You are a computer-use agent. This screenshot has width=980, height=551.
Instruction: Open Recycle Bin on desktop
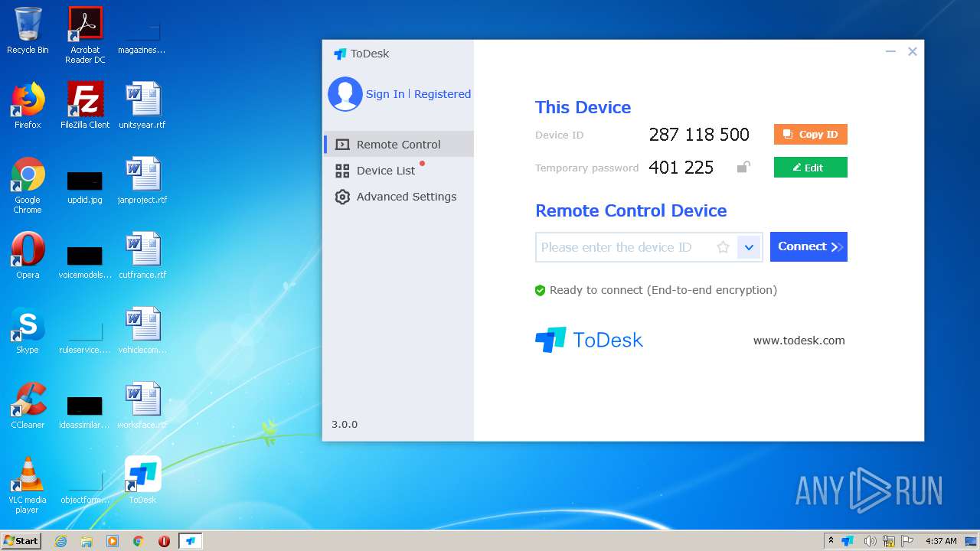point(28,31)
